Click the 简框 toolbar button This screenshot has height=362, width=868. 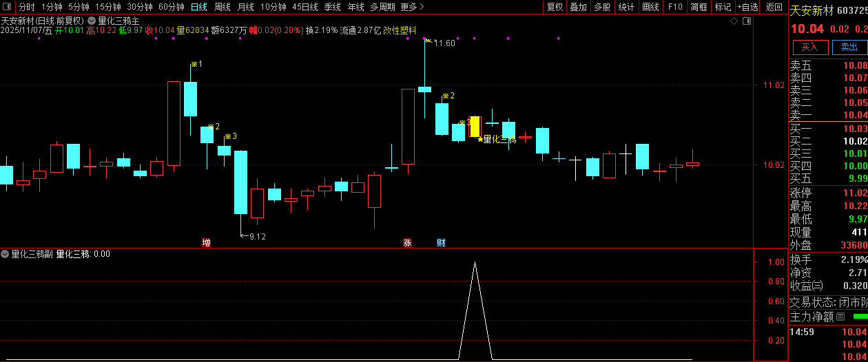coord(699,7)
